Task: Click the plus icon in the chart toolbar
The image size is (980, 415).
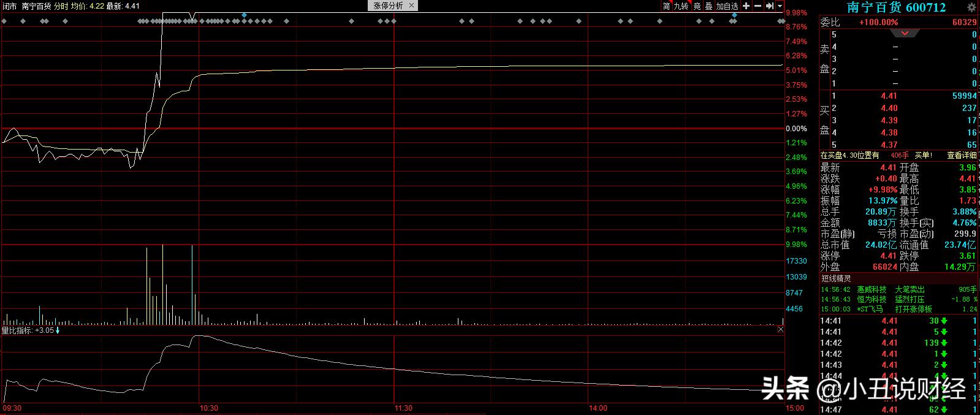Action: (746, 6)
